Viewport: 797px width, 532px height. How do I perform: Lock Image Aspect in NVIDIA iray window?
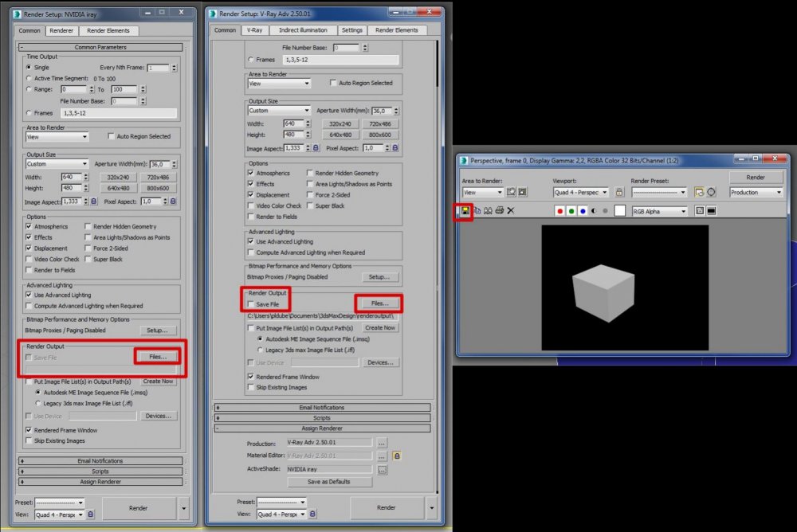coord(93,201)
